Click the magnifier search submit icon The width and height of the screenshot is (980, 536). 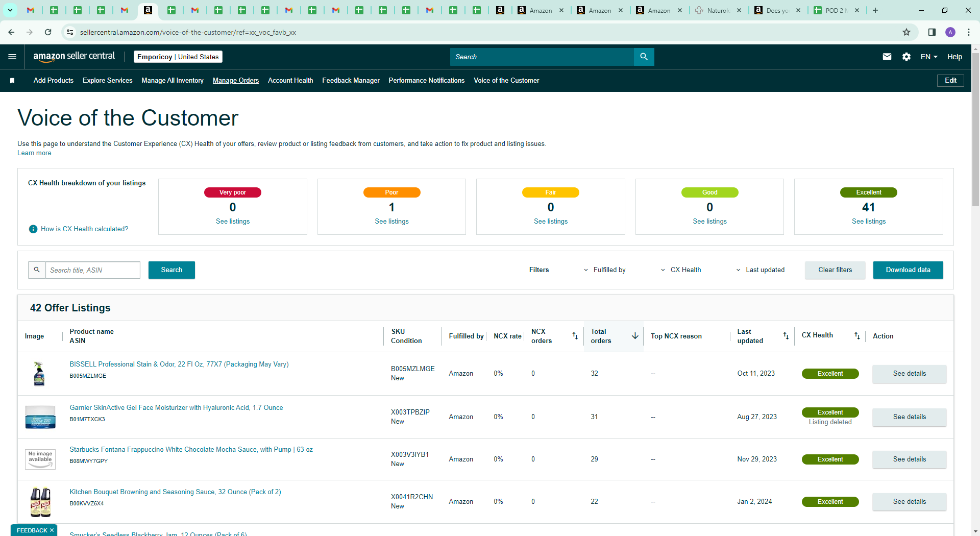pos(644,57)
